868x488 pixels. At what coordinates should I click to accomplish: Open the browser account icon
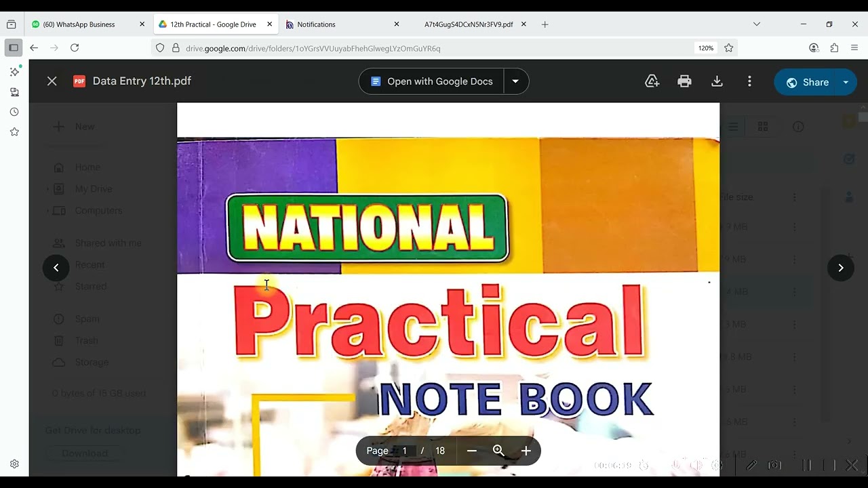pos(814,48)
